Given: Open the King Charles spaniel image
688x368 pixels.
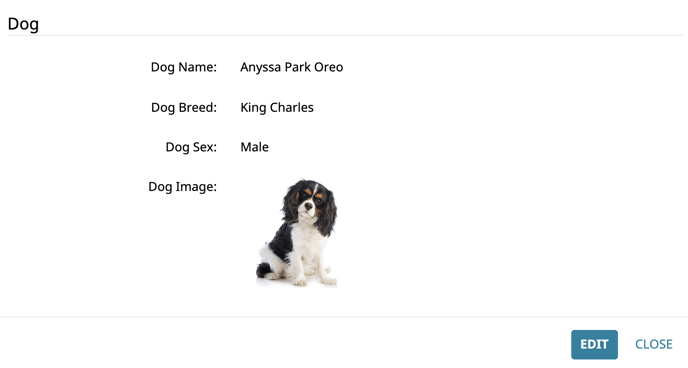Looking at the screenshot, I should tap(297, 233).
